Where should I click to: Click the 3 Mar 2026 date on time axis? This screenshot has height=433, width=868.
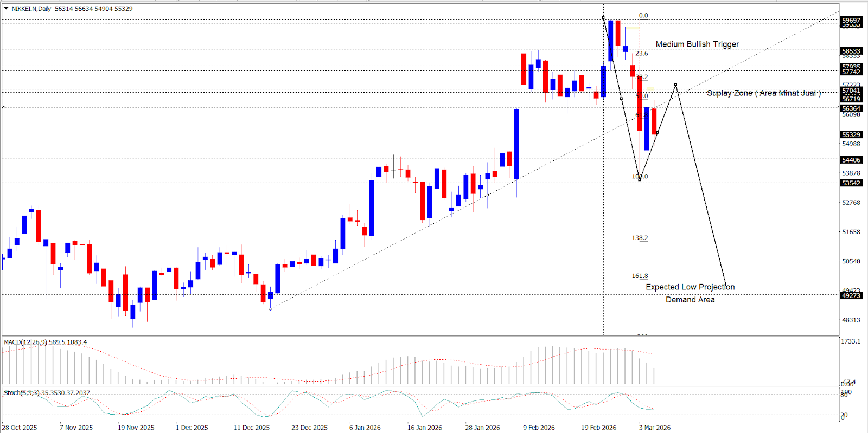point(654,428)
